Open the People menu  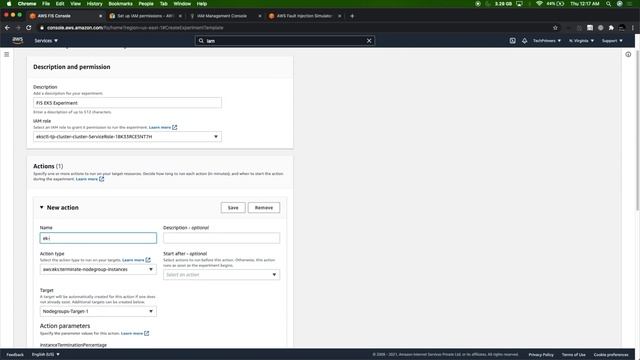(x=146, y=4)
